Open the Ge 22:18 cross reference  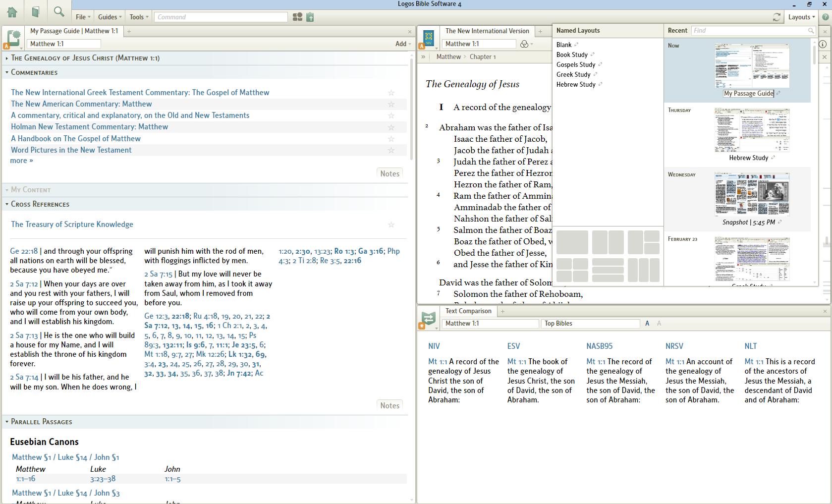pos(24,251)
